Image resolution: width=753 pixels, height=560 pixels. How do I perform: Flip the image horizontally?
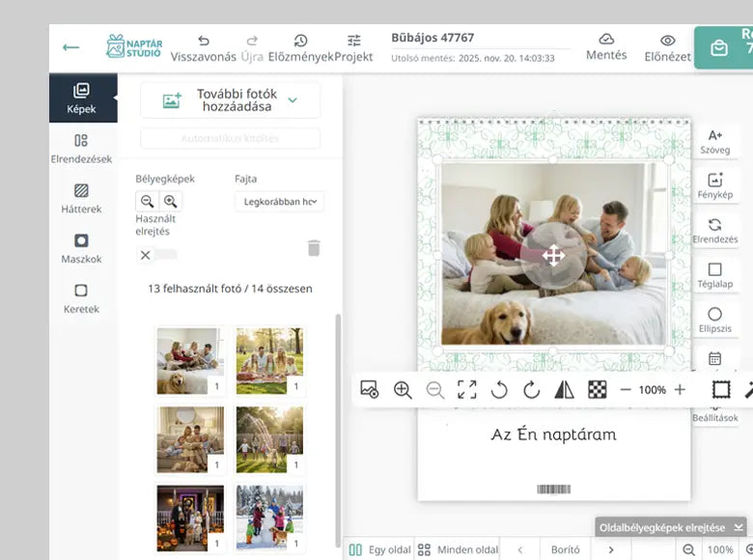click(x=565, y=390)
